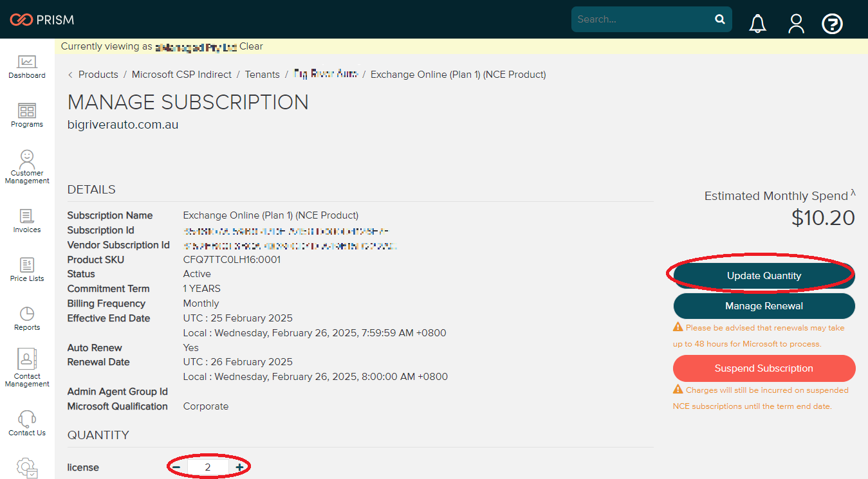This screenshot has width=868, height=479.
Task: Click the MANAGE SUBSCRIPTION heading
Action: [188, 102]
